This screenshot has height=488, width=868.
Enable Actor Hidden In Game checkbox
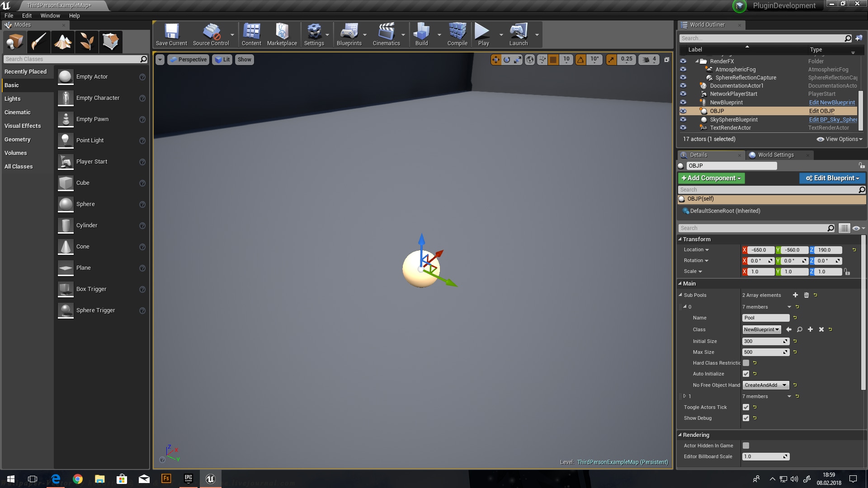pos(746,446)
